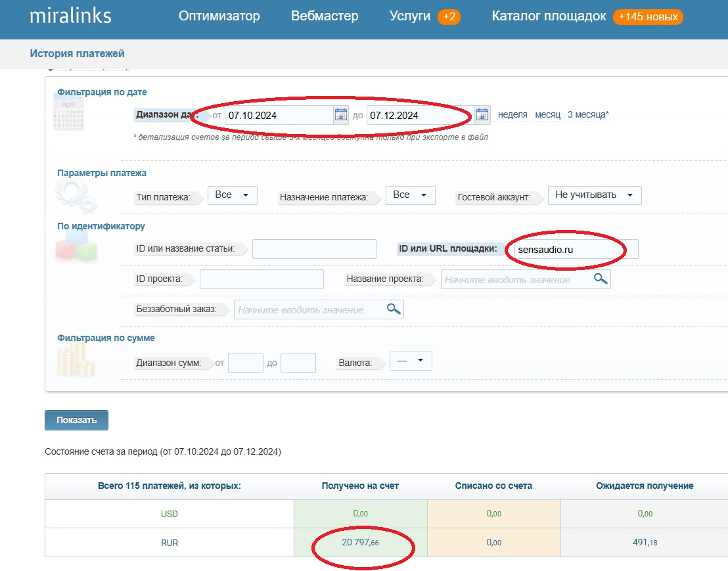Select неделя date range shortcut
Screen dimensions: 728x571
click(x=512, y=115)
